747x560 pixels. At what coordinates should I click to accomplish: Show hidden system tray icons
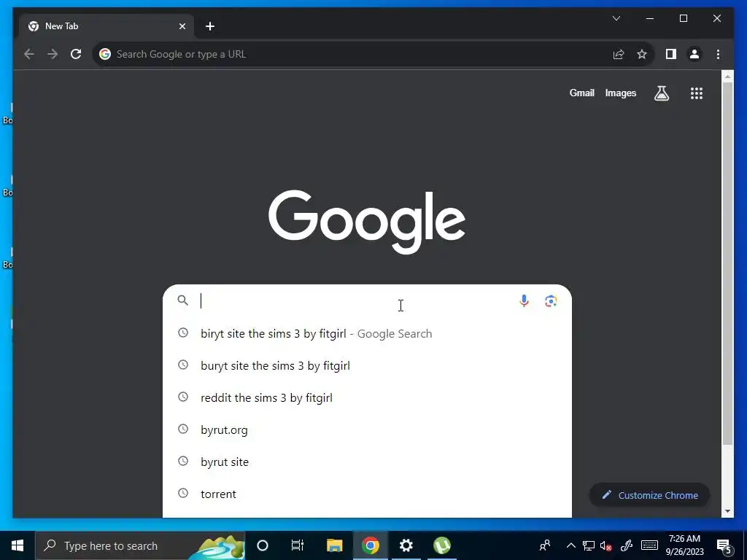(x=570, y=545)
